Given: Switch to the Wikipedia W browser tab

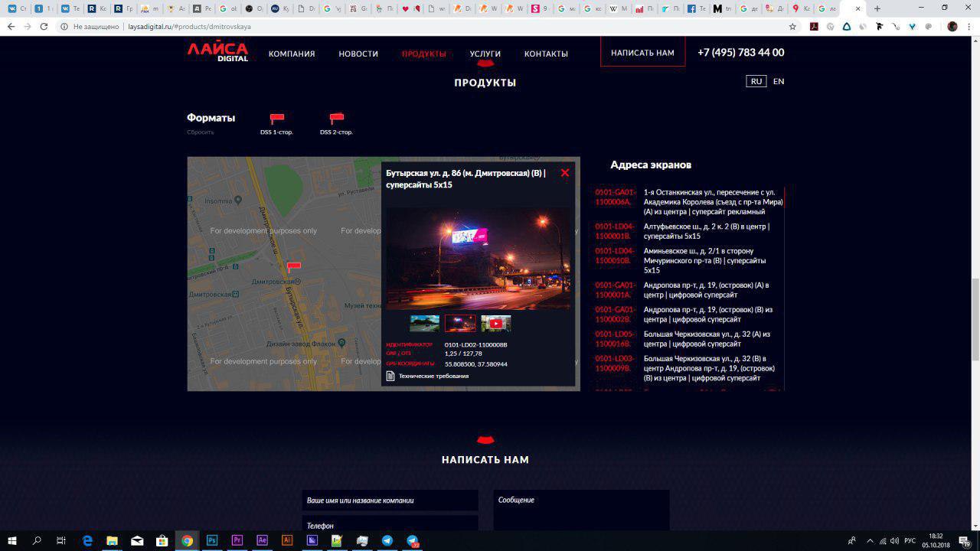Looking at the screenshot, I should [x=617, y=9].
